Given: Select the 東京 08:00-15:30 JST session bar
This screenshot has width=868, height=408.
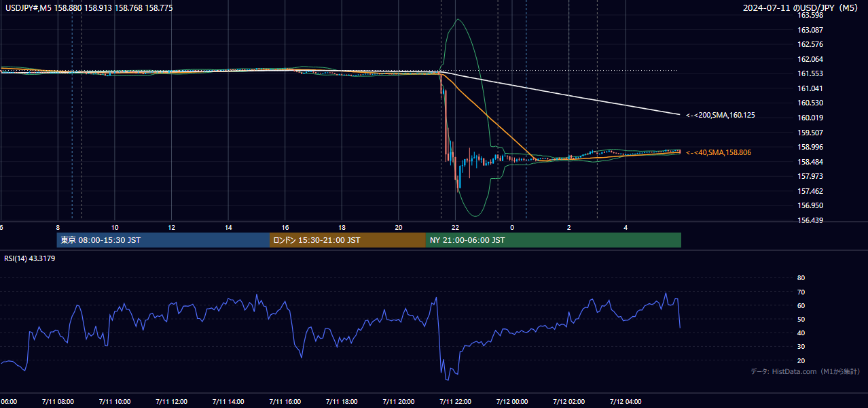Looking at the screenshot, I should click(163, 240).
